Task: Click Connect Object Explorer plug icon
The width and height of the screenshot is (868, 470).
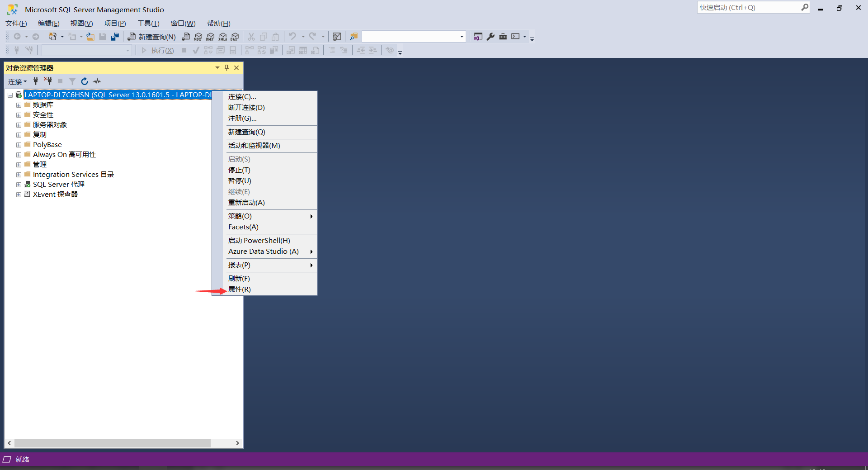Action: tap(36, 81)
